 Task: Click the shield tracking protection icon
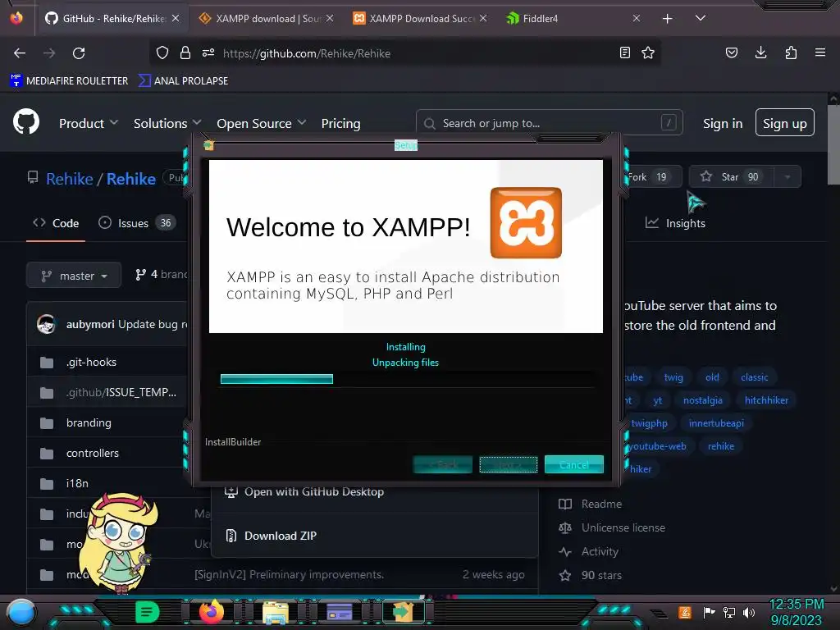click(x=162, y=52)
